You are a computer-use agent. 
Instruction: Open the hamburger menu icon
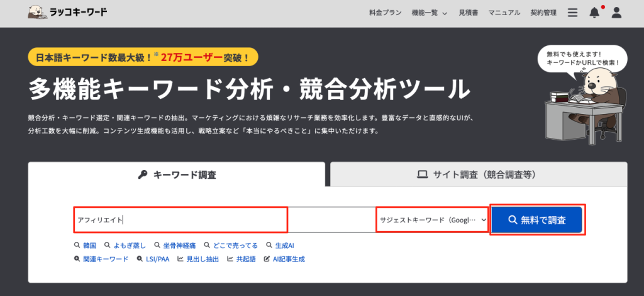572,13
